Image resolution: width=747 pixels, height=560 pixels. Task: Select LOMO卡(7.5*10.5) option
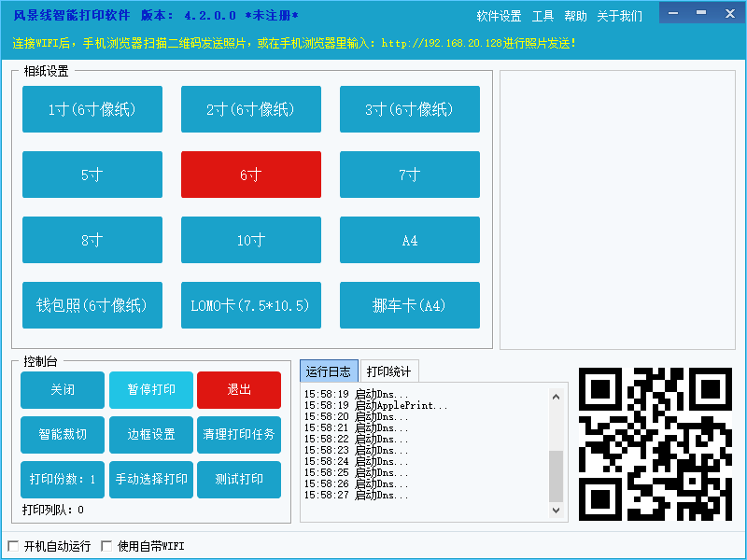(x=251, y=305)
